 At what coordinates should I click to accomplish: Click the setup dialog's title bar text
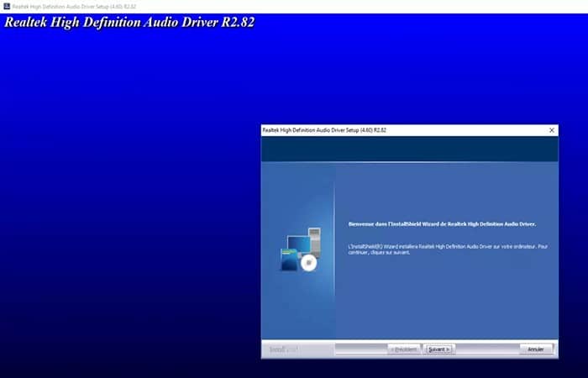pyautogui.click(x=324, y=130)
